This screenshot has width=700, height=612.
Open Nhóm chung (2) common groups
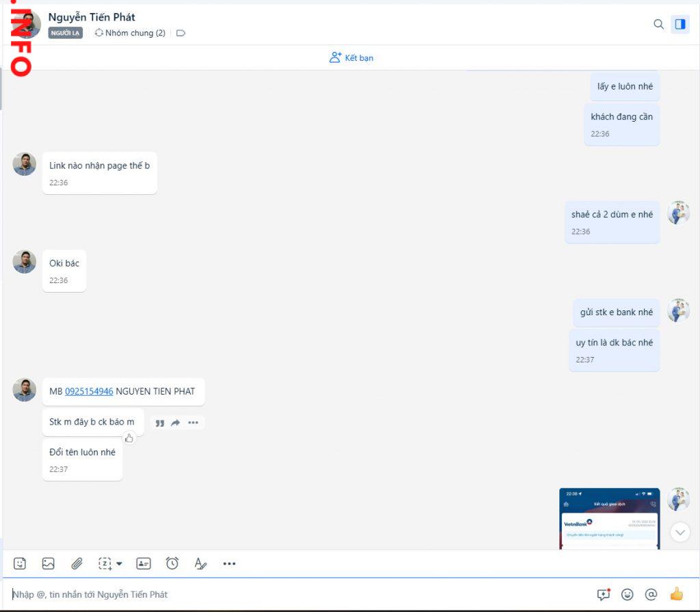(130, 33)
